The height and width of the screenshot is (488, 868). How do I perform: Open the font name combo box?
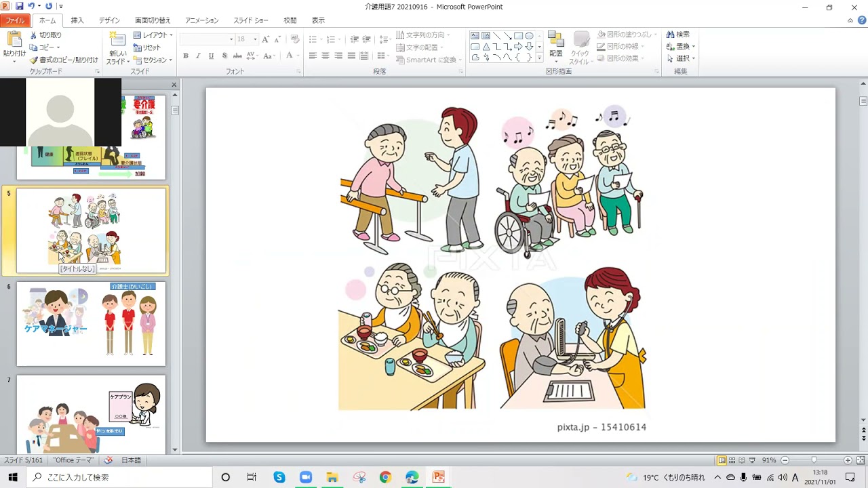[x=208, y=39]
